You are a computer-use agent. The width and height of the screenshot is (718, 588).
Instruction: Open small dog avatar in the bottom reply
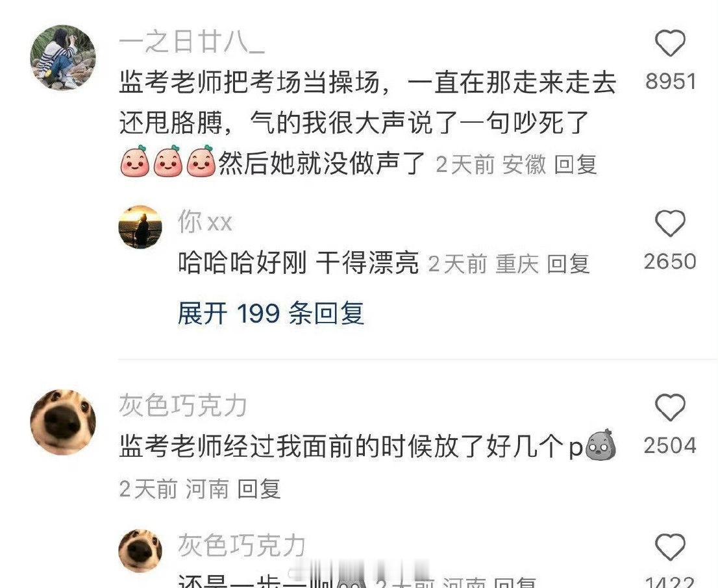pos(140,551)
